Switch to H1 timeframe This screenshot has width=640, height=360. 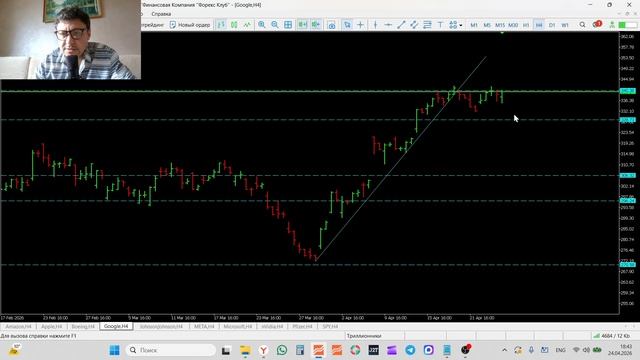[526, 25]
